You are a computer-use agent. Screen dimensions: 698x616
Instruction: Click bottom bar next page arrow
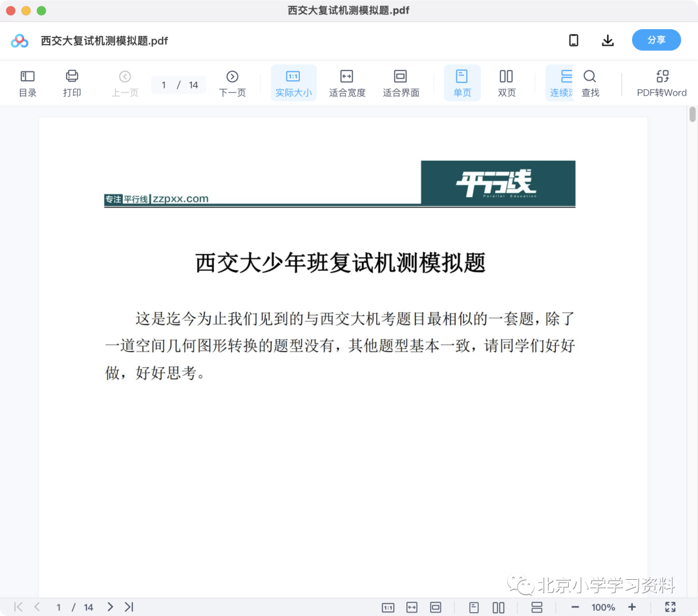(111, 607)
